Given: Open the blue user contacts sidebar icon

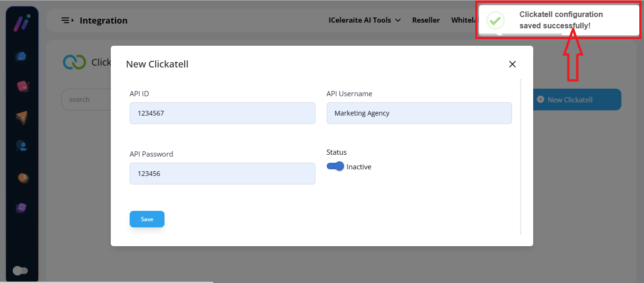Looking at the screenshot, I should pyautogui.click(x=21, y=146).
